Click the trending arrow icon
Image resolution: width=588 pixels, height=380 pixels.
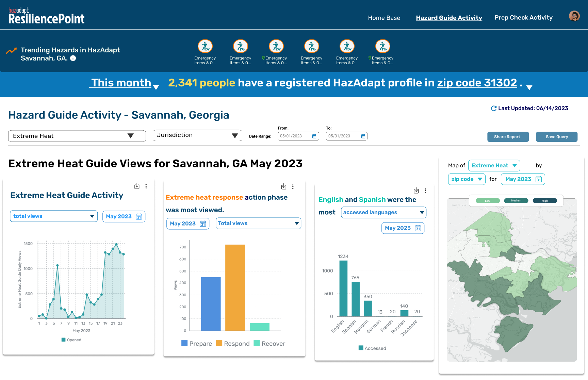pos(11,51)
